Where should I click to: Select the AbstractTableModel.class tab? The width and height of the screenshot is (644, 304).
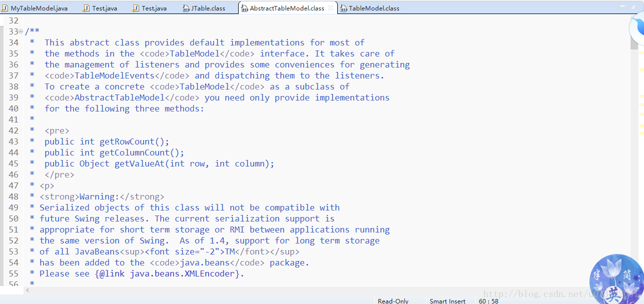click(287, 8)
